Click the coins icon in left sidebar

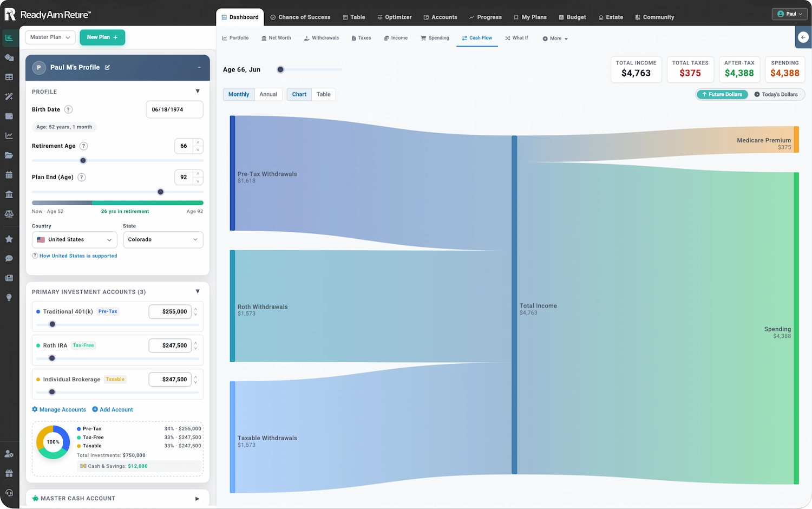click(9, 57)
